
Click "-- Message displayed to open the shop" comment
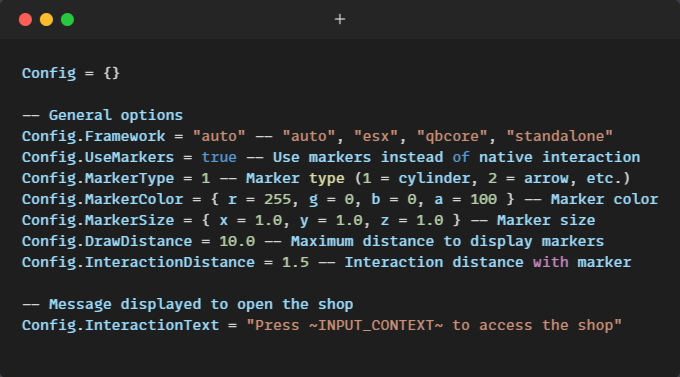tap(187, 304)
